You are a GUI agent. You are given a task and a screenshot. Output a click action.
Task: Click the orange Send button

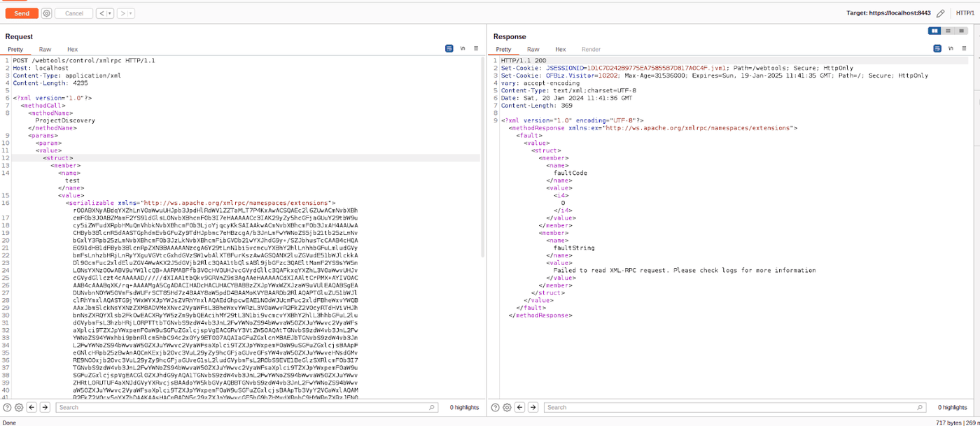pyautogui.click(x=22, y=13)
